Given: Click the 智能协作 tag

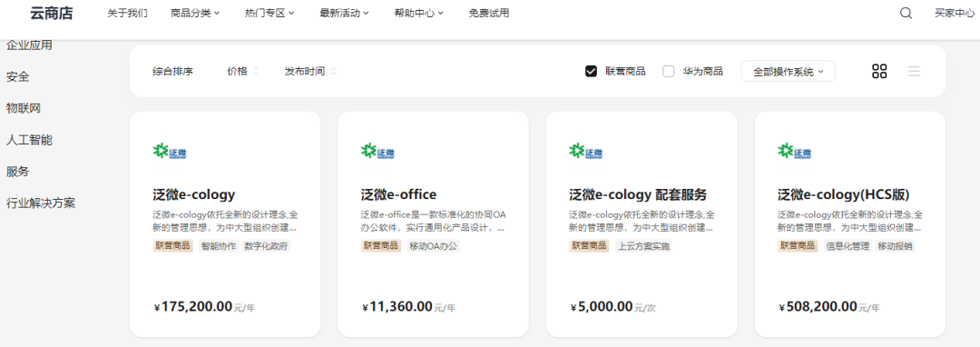Looking at the screenshot, I should [x=219, y=245].
